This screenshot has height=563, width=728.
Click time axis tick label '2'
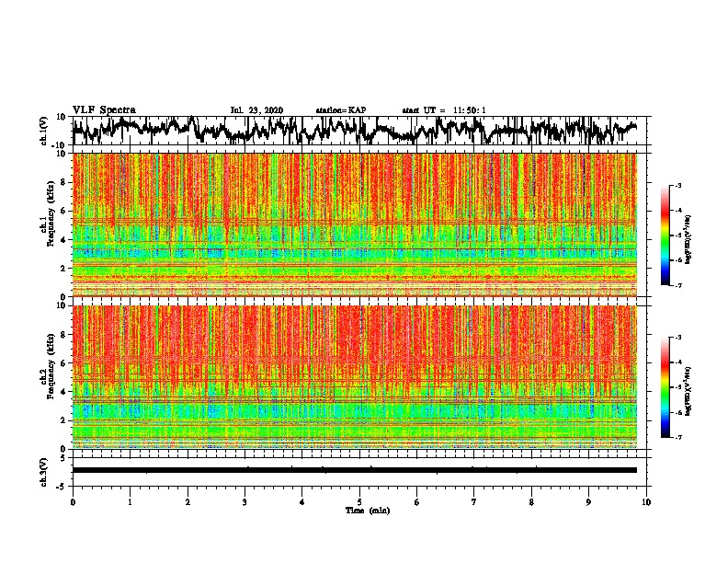(188, 502)
